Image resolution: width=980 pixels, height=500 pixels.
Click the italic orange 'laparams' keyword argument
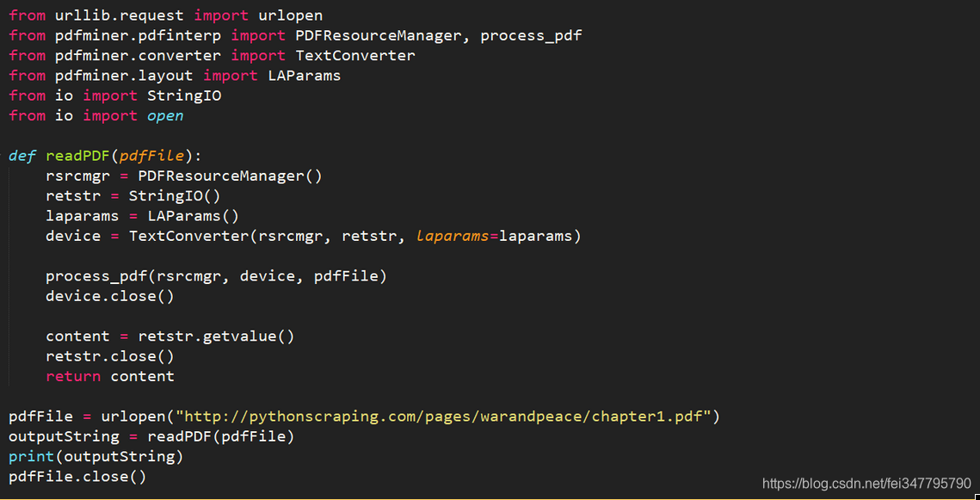point(453,236)
